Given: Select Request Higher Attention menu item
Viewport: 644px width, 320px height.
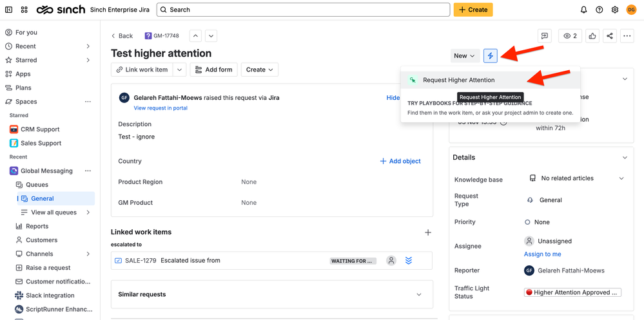Looking at the screenshot, I should pyautogui.click(x=458, y=80).
